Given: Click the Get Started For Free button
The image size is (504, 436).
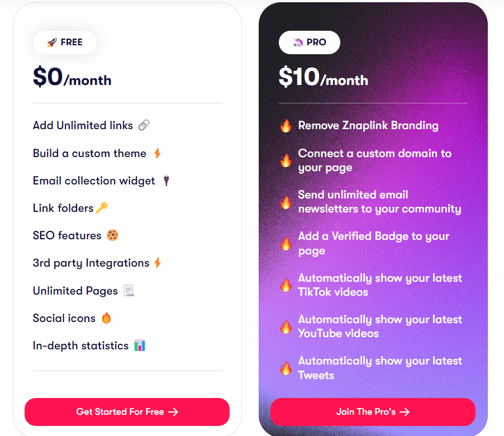Looking at the screenshot, I should (127, 411).
